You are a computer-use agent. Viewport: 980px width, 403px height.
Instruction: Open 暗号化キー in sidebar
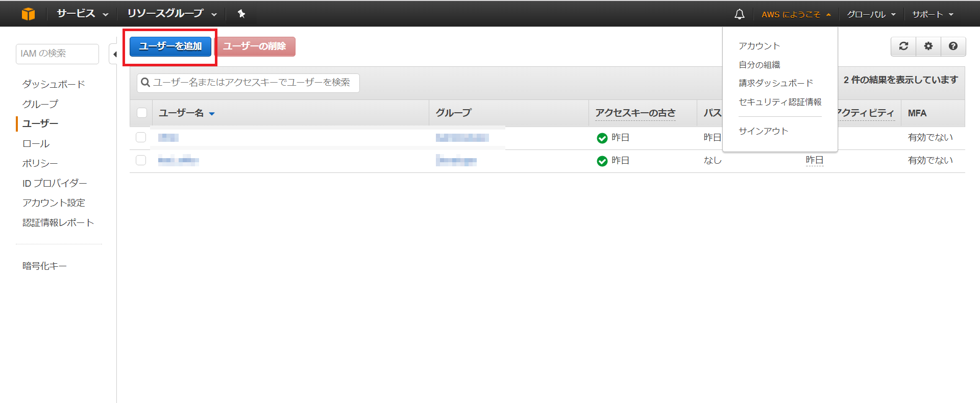coord(44,266)
